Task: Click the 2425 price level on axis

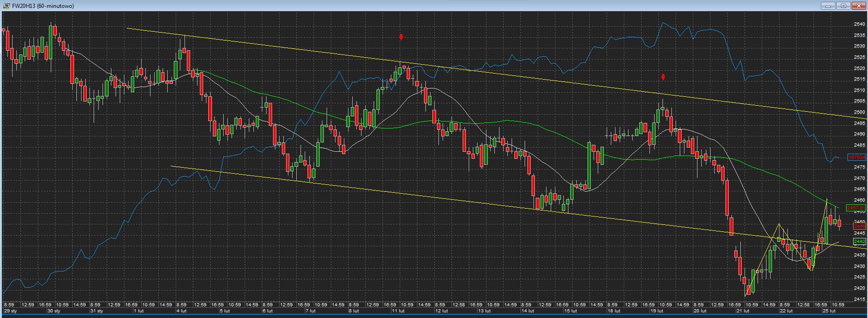Action: (x=860, y=277)
